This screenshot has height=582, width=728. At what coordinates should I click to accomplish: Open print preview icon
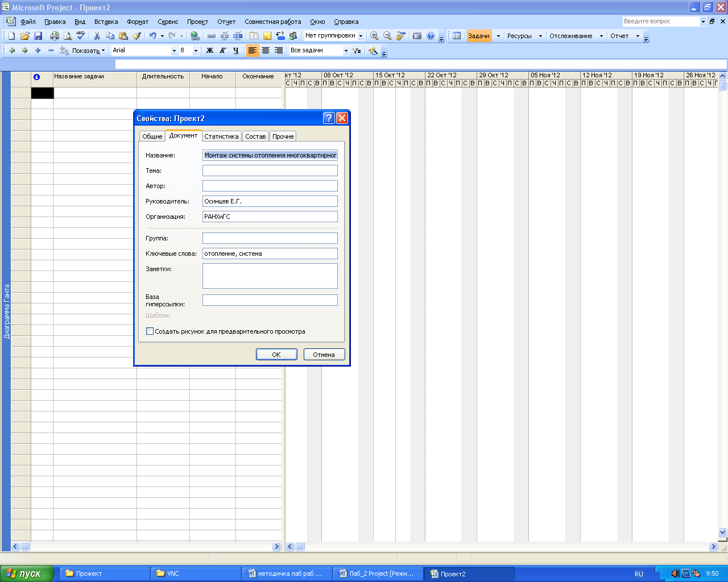68,36
